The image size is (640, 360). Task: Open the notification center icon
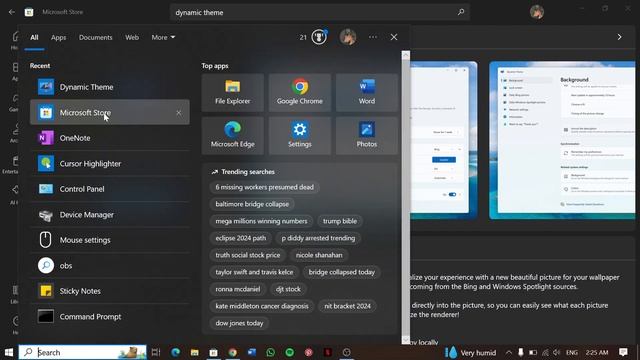pyautogui.click(x=623, y=352)
